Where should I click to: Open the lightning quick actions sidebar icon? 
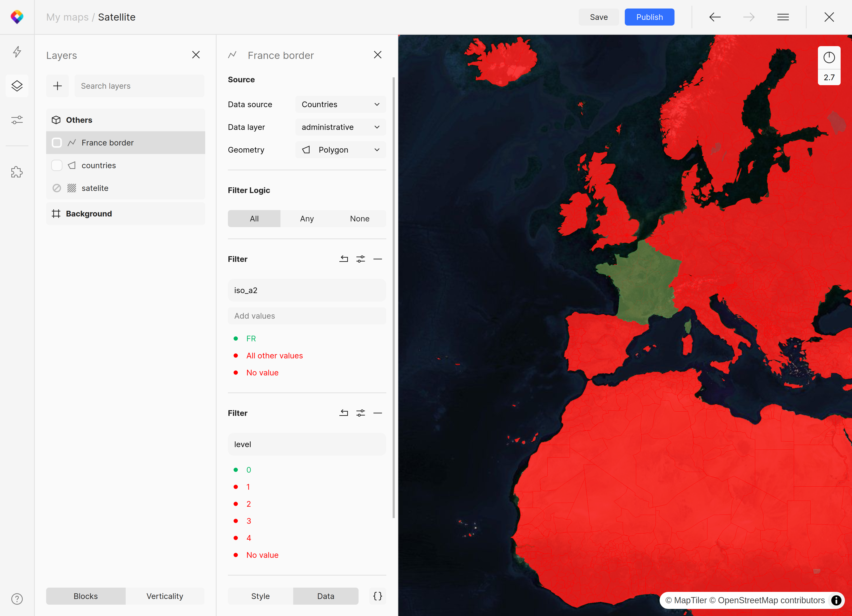tap(17, 51)
